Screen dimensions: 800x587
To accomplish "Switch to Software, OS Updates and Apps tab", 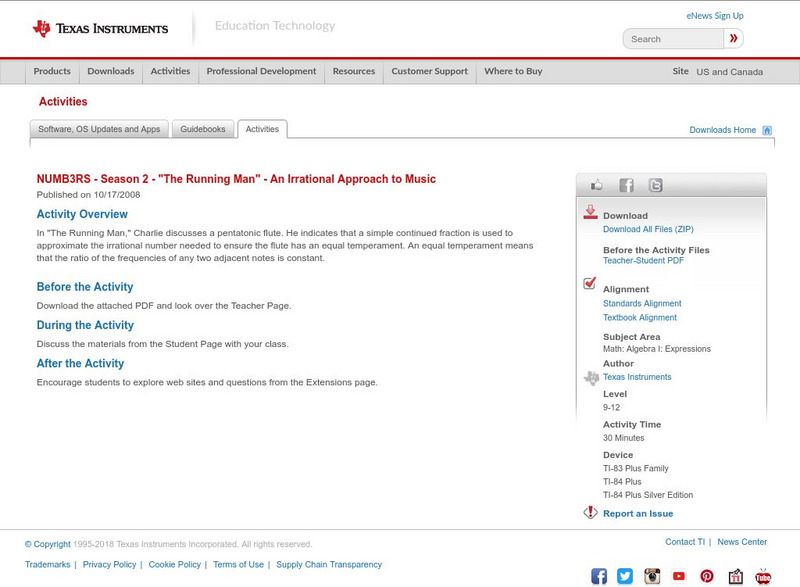I will coord(99,129).
